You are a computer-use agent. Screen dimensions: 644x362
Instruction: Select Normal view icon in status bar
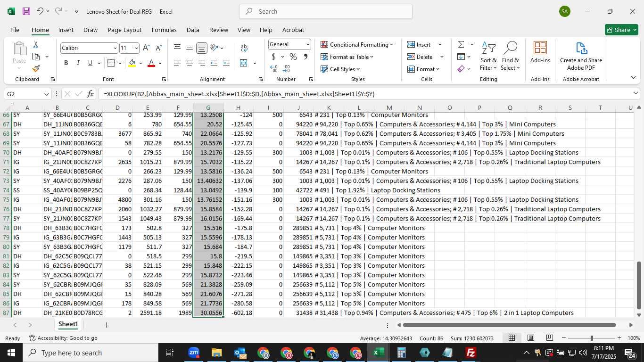[x=512, y=338]
